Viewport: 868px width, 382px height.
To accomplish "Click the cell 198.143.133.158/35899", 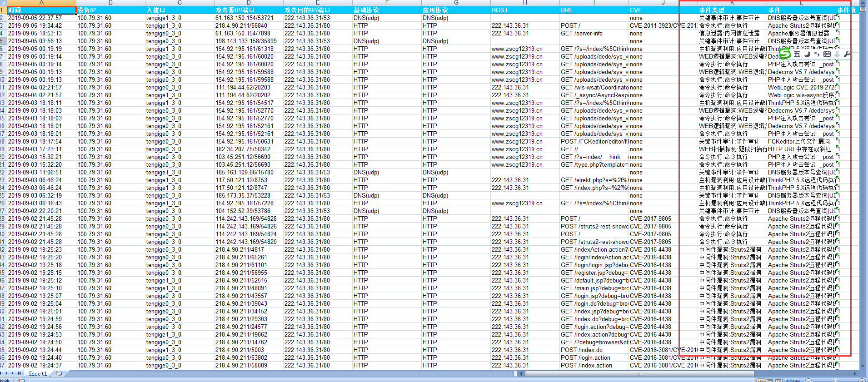I will point(249,41).
